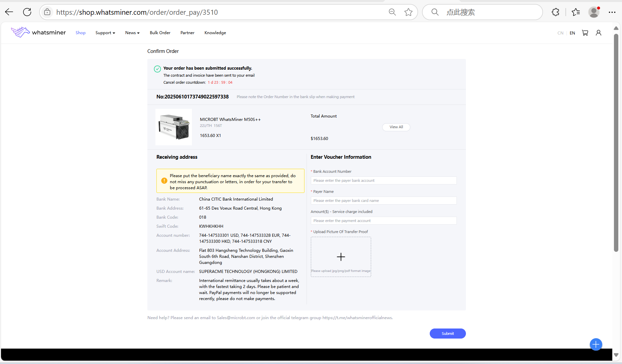
Task: Click the plus to upload transfer proof
Action: 341,257
